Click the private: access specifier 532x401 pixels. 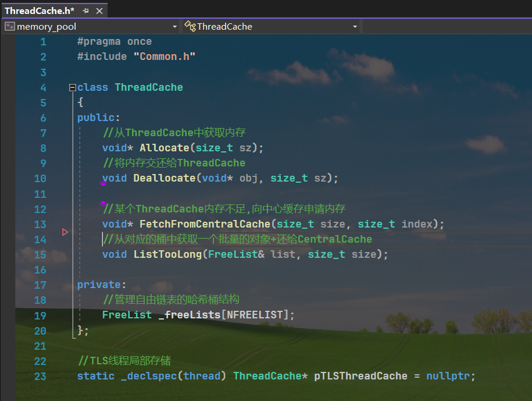coord(101,285)
